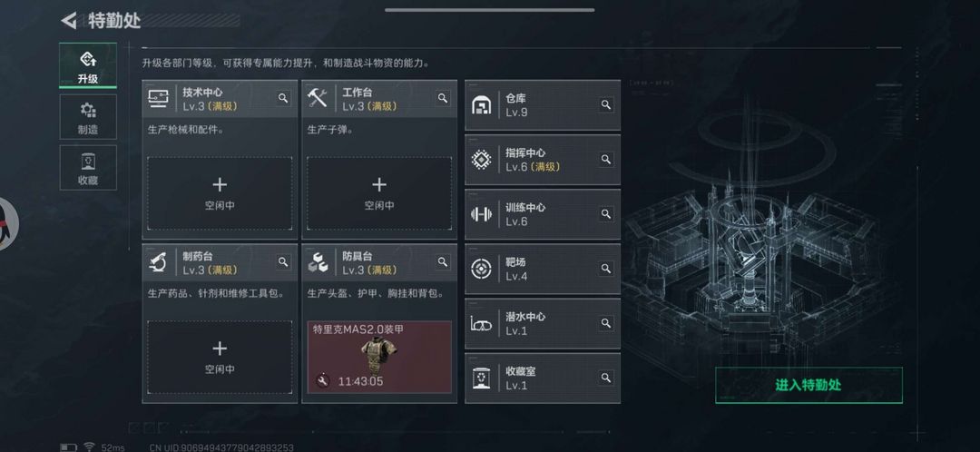Add production in idle 制药台 slot
Image resolution: width=980 pixels, height=452 pixels.
220,357
